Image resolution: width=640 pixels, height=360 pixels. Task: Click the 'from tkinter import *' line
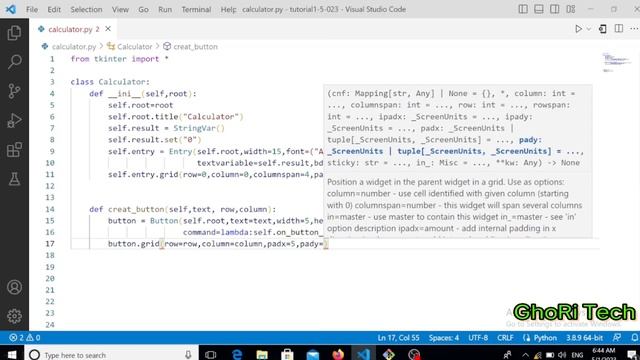click(x=120, y=59)
